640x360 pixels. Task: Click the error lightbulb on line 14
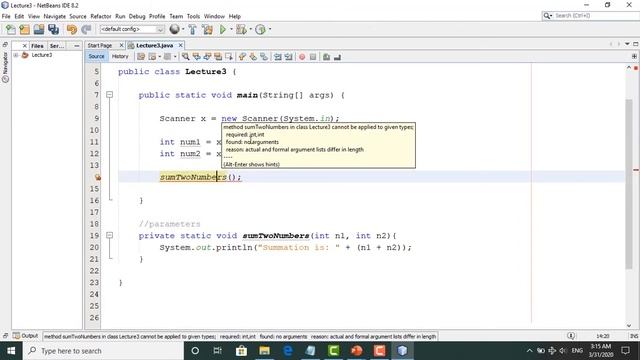(x=98, y=177)
